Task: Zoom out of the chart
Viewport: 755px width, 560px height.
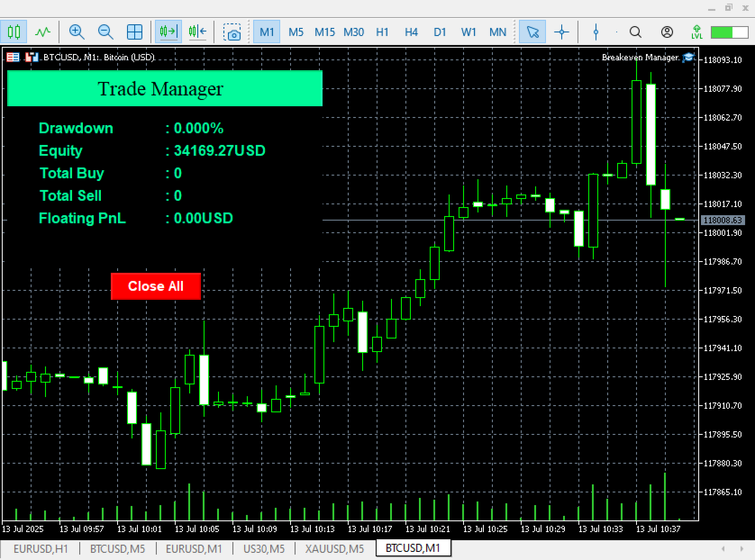Action: [105, 32]
